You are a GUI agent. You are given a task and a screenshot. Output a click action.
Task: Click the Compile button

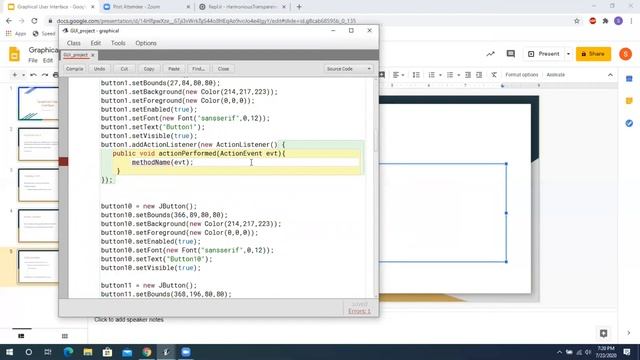(75, 69)
